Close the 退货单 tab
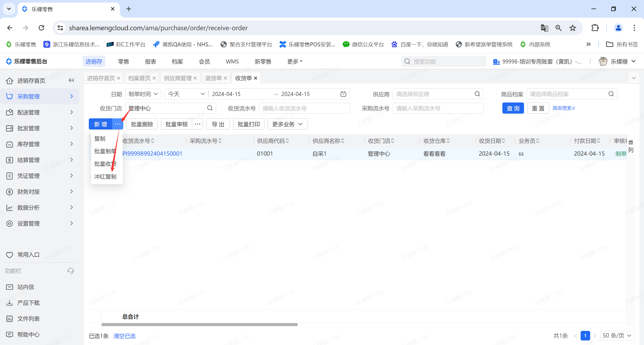This screenshot has height=345, width=644. (x=225, y=78)
